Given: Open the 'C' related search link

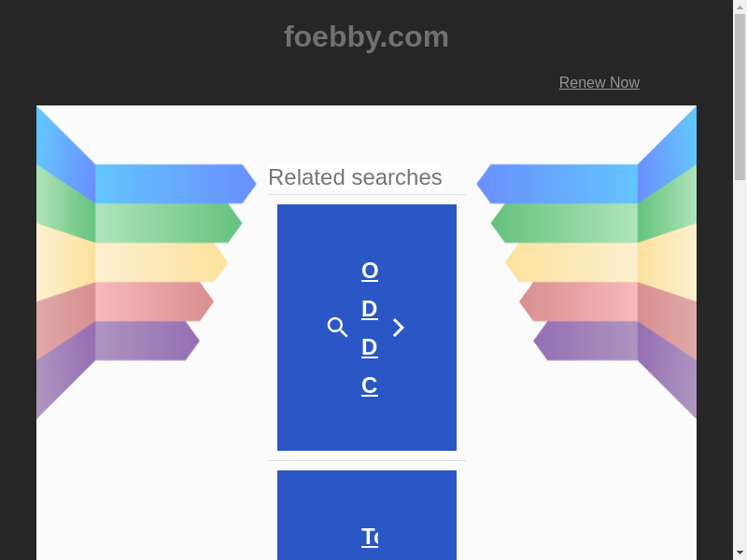Looking at the screenshot, I should point(370,385).
